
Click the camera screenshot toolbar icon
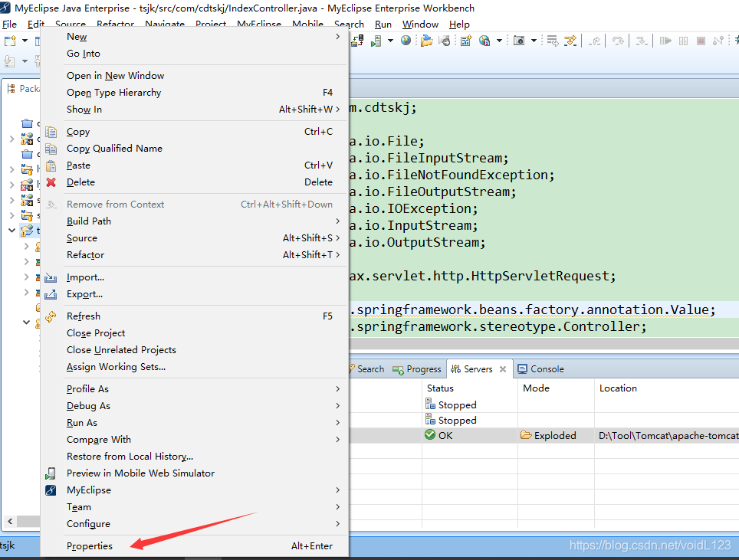point(519,41)
